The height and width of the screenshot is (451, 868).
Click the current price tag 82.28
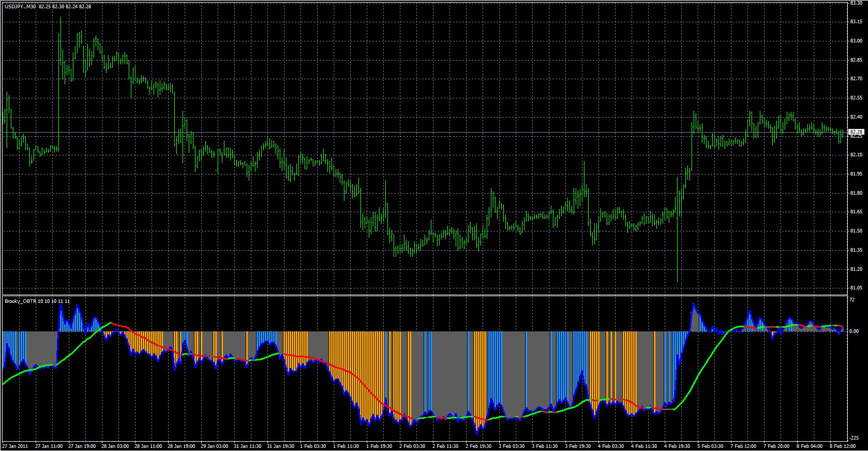click(x=857, y=132)
